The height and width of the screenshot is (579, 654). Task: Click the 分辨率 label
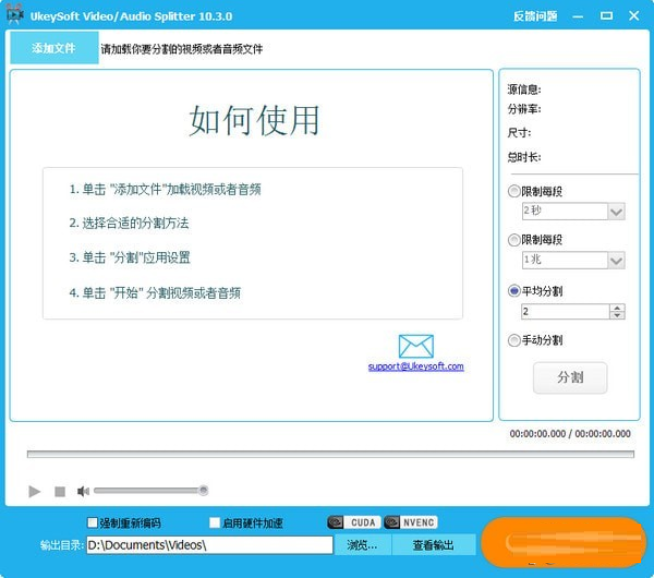[524, 109]
